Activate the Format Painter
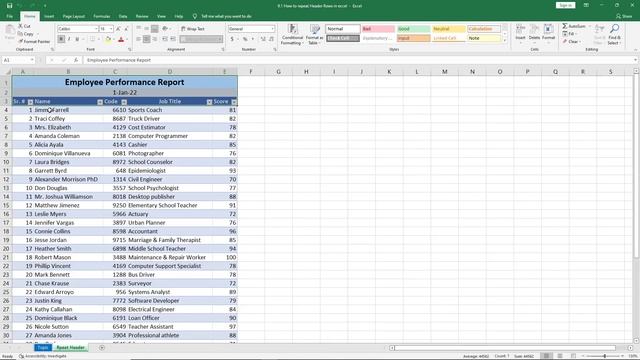 34,42
